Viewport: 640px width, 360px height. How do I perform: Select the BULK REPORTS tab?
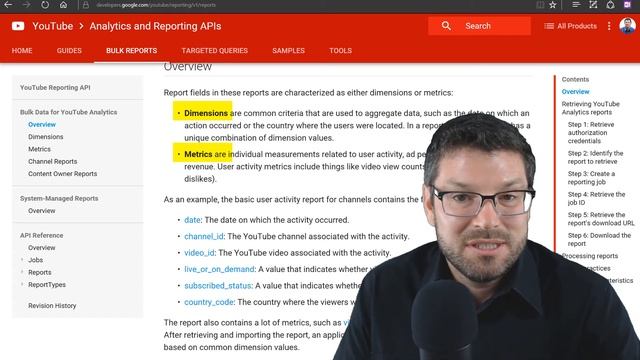point(131,51)
